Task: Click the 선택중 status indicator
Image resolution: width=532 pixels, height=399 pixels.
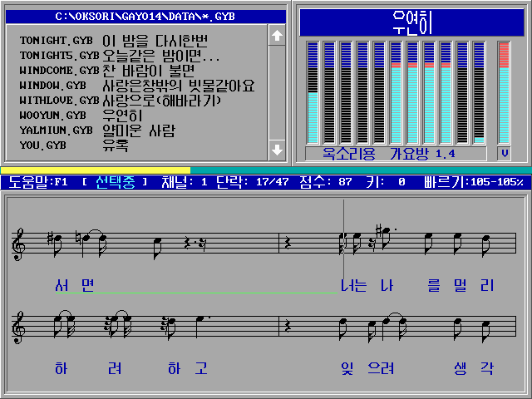Action: pyautogui.click(x=116, y=182)
